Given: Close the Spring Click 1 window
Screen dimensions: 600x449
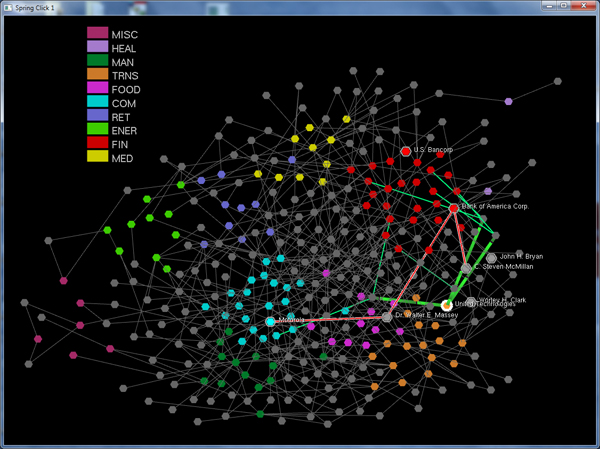Looking at the screenshot, I should pos(584,6).
